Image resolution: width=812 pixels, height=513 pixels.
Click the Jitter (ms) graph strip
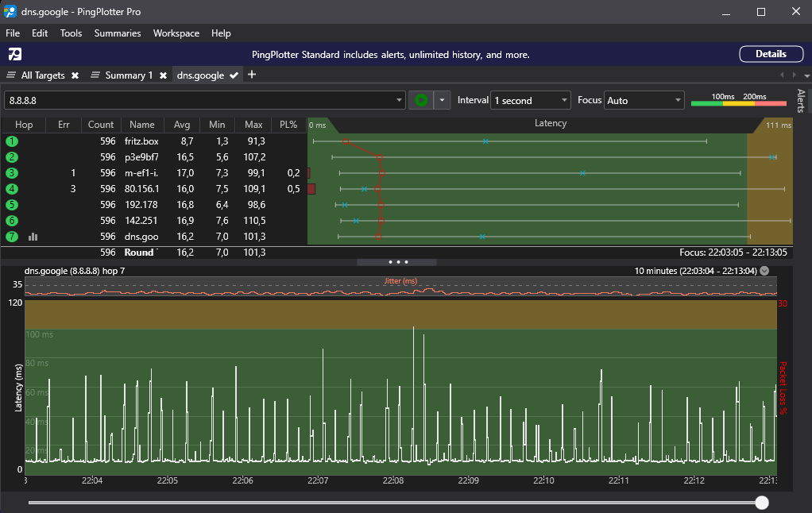point(400,286)
